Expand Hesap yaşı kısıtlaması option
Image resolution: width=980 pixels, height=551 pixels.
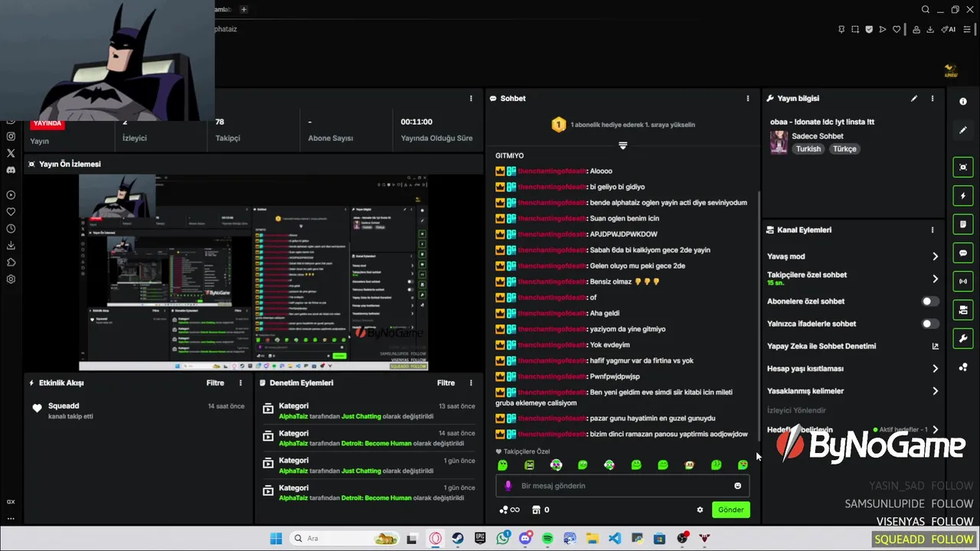point(935,368)
